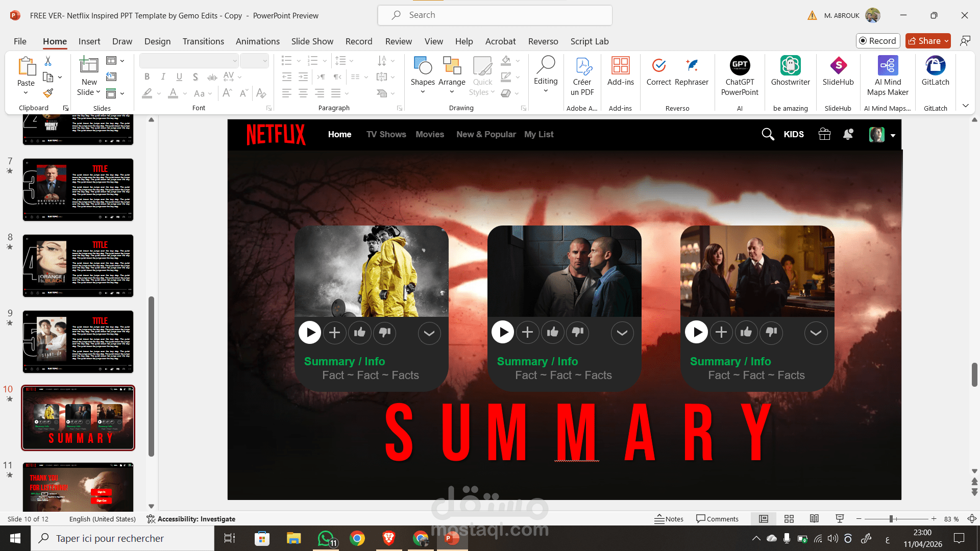The height and width of the screenshot is (551, 980).
Task: Open the File menu
Action: (x=20, y=41)
